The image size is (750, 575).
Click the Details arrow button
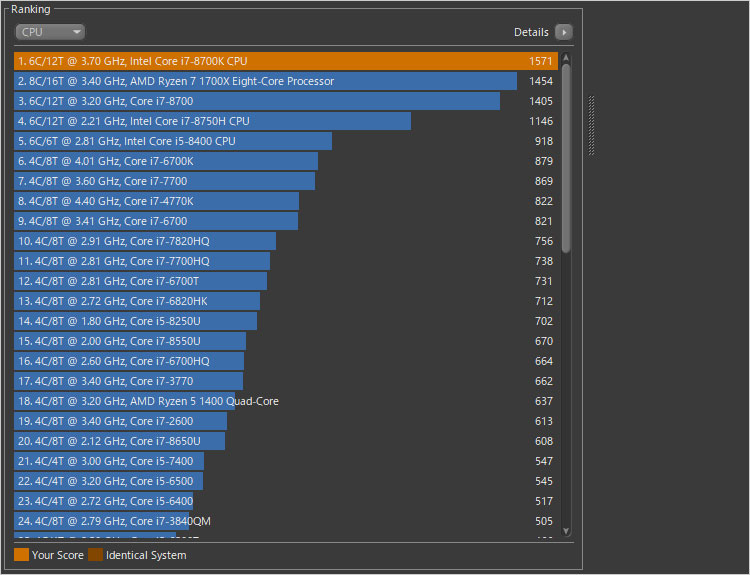tap(564, 32)
